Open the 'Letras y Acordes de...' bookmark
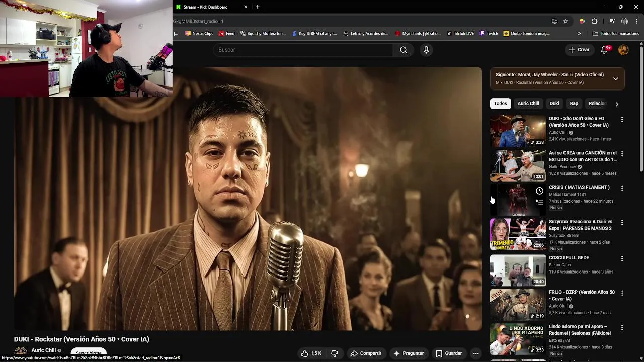 tap(366, 34)
